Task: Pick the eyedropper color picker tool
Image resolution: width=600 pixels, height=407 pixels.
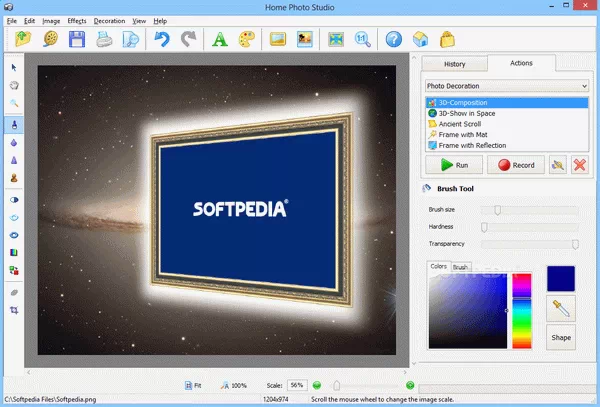Action: coord(561,310)
